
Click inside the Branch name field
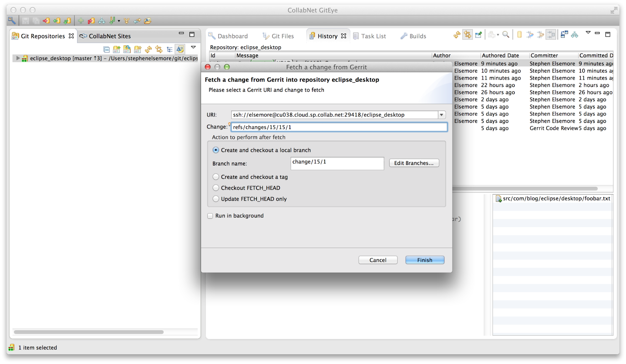click(x=337, y=163)
